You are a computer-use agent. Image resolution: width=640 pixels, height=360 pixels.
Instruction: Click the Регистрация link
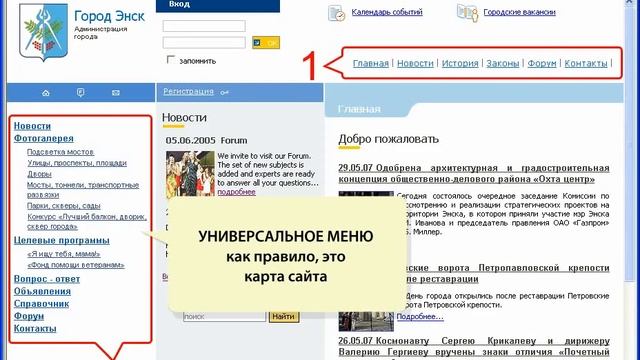(188, 91)
